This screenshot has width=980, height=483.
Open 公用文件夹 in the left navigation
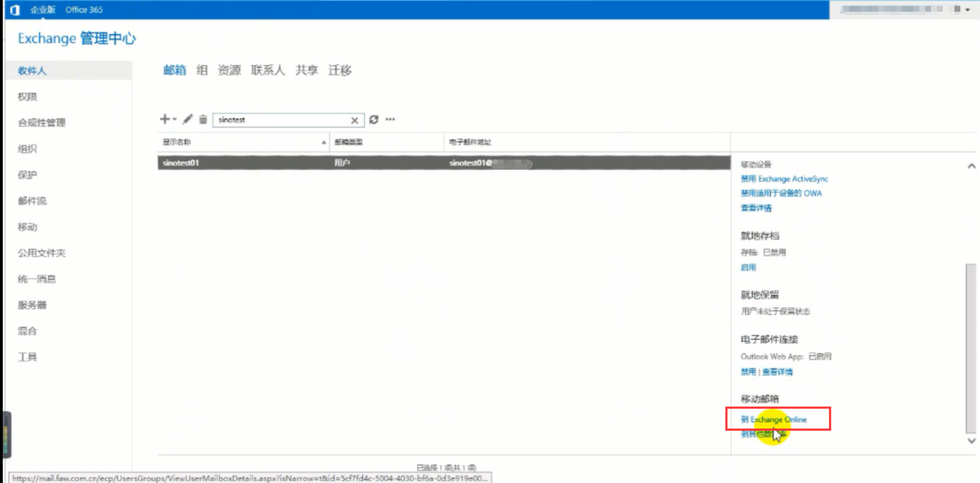pyautogui.click(x=42, y=253)
